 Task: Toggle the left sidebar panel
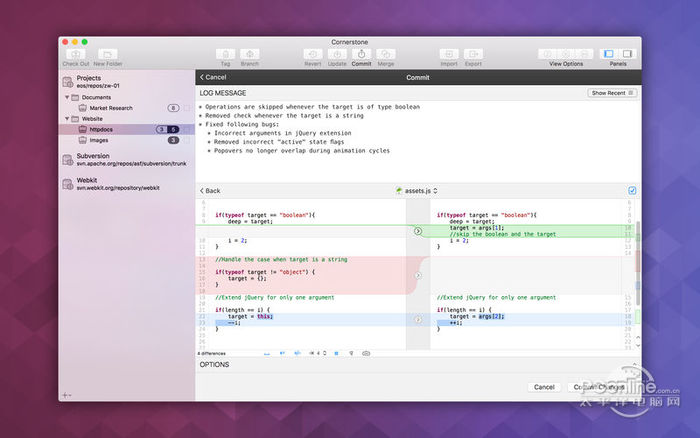click(608, 54)
